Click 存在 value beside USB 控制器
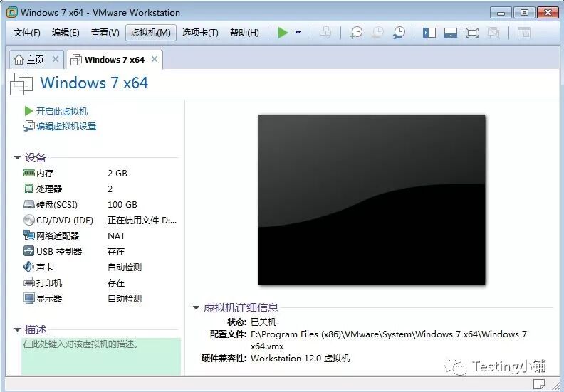Viewport: 564px width, 392px height. coord(116,251)
